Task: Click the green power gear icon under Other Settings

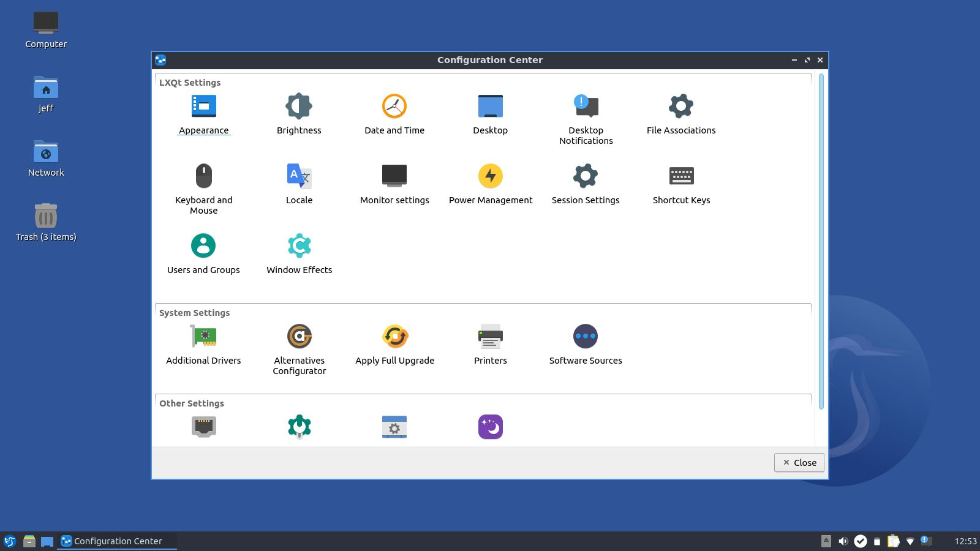Action: click(299, 427)
